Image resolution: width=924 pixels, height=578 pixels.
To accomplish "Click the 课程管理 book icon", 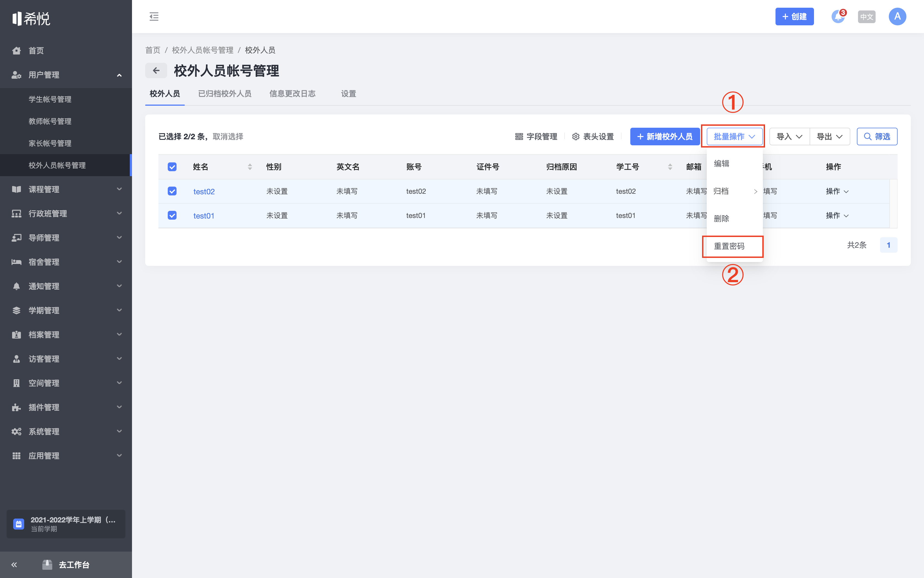I will (x=16, y=189).
